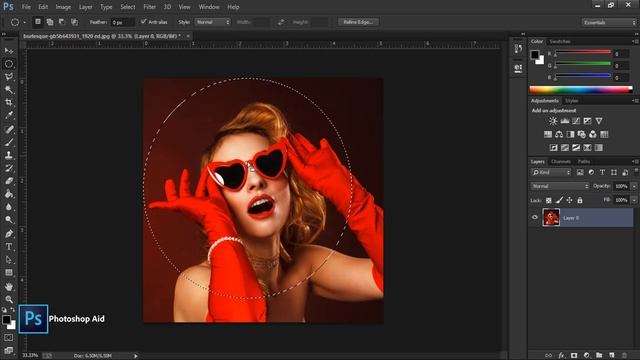Select the Rectangle shape tool
Screen dimensions: 640x360
coord(9,273)
